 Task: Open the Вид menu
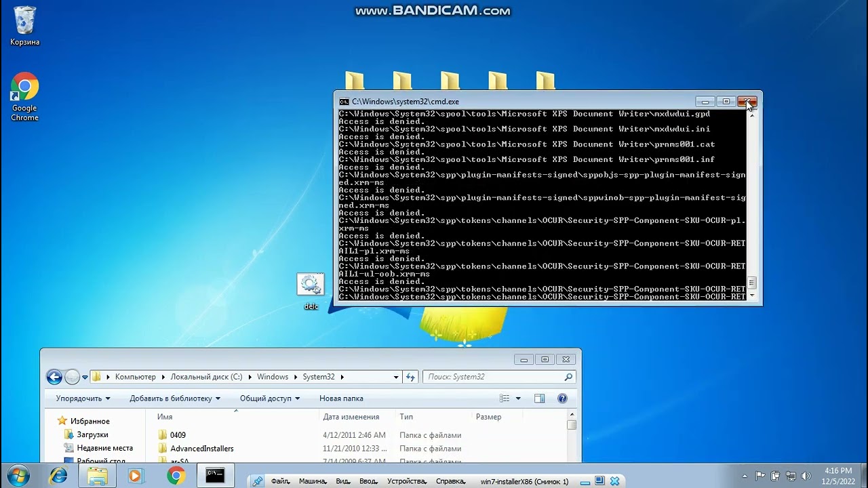click(343, 481)
